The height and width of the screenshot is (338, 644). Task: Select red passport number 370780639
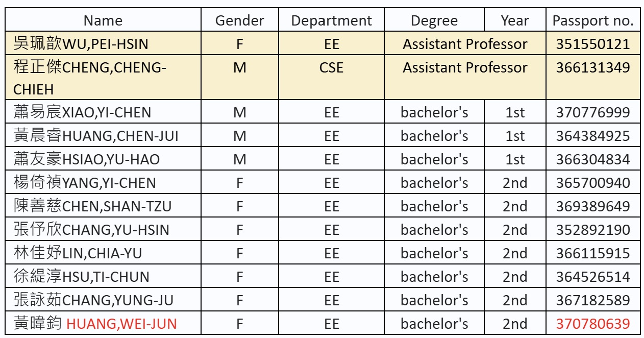[x=593, y=324]
